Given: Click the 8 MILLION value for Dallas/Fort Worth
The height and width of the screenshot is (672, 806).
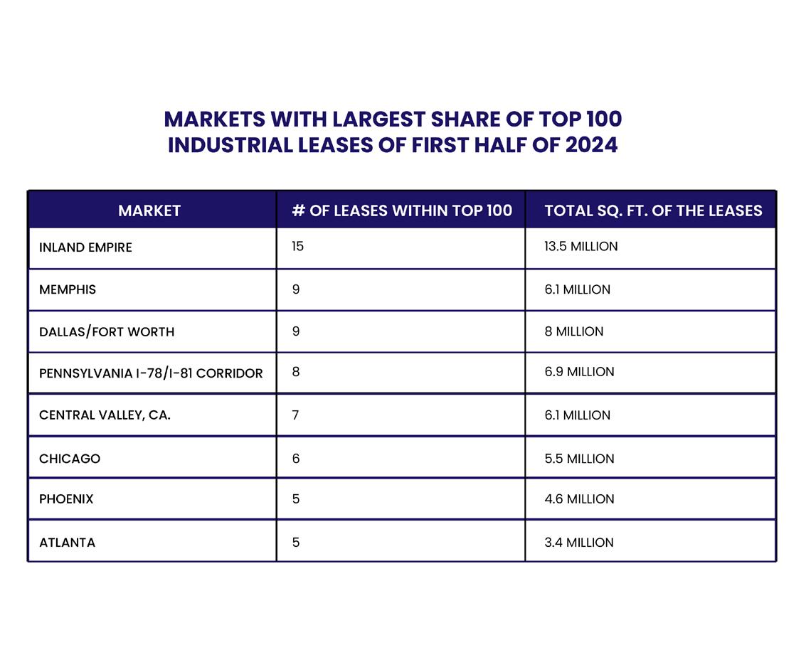Looking at the screenshot, I should click(x=573, y=331).
